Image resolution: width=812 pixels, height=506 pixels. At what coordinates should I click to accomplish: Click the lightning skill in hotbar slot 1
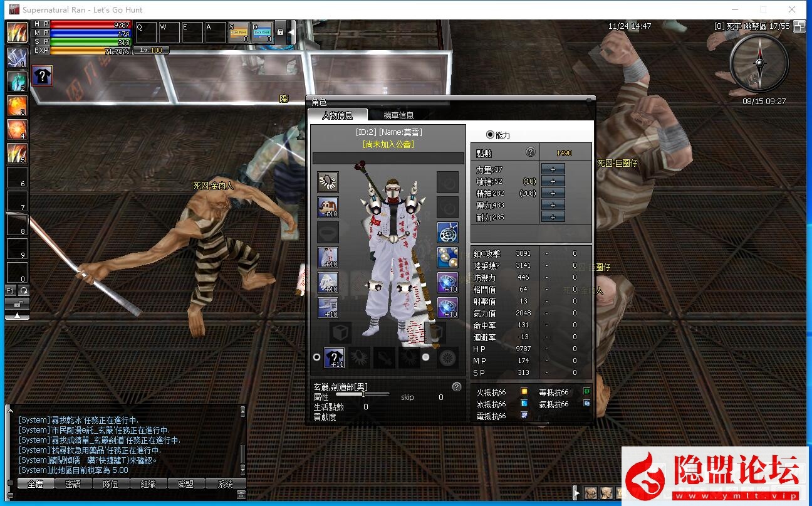coord(17,58)
